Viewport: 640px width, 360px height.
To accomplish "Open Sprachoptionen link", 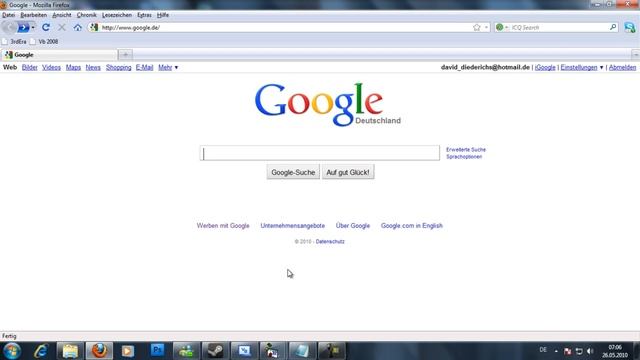I will click(464, 157).
